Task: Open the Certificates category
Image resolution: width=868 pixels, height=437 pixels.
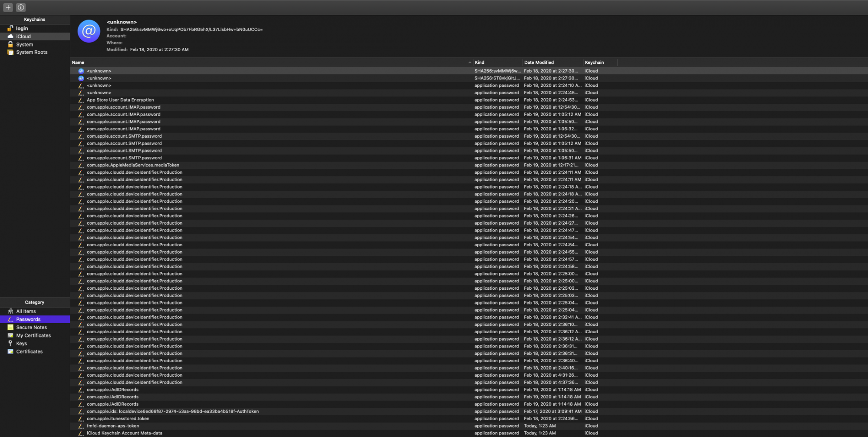Action: pos(35,351)
